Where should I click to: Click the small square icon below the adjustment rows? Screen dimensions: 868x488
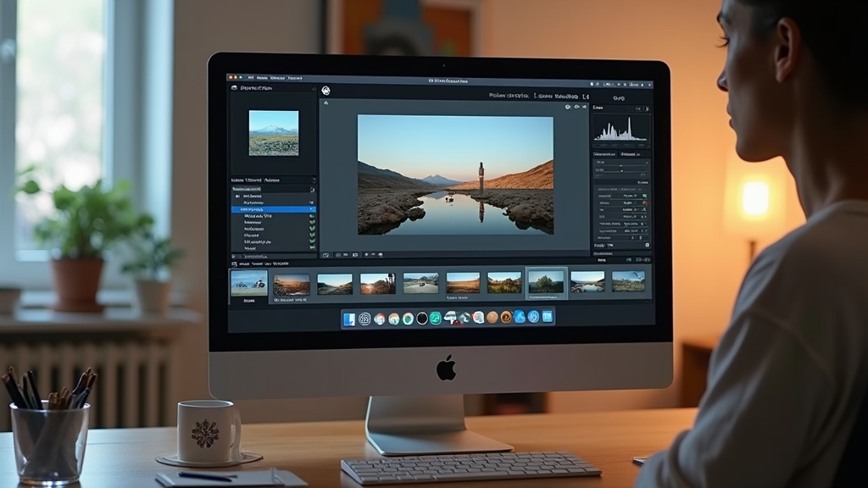click(647, 245)
